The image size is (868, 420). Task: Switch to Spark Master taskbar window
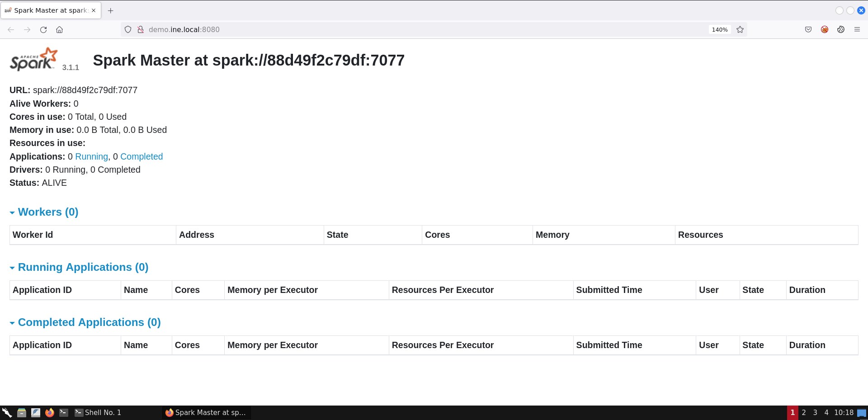[207, 412]
